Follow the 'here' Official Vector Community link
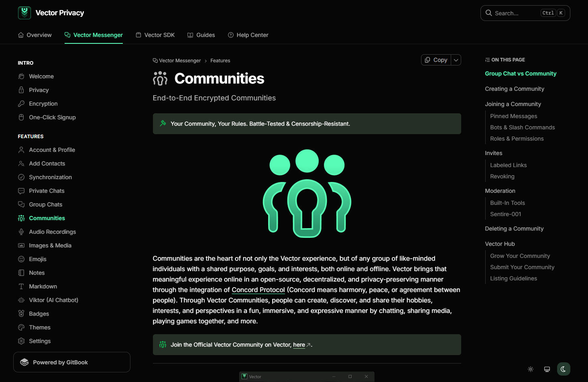Viewport: 588px width, 382px height. pos(299,345)
